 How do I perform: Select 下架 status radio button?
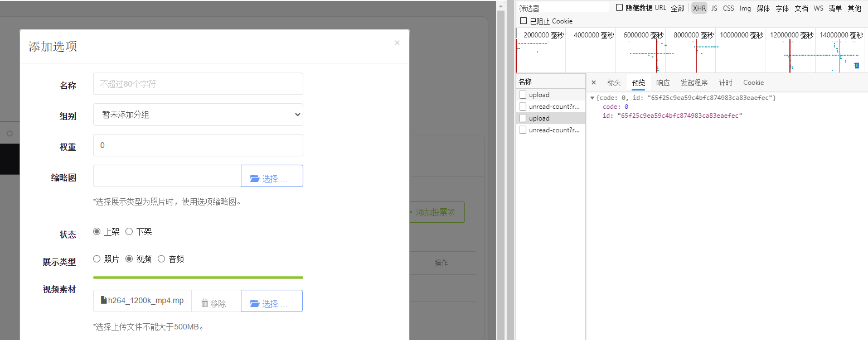pos(129,232)
